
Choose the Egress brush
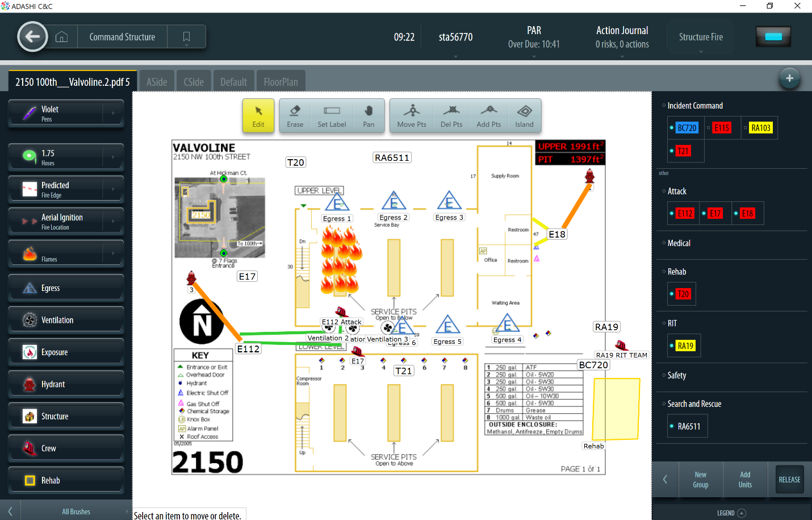[x=66, y=288]
